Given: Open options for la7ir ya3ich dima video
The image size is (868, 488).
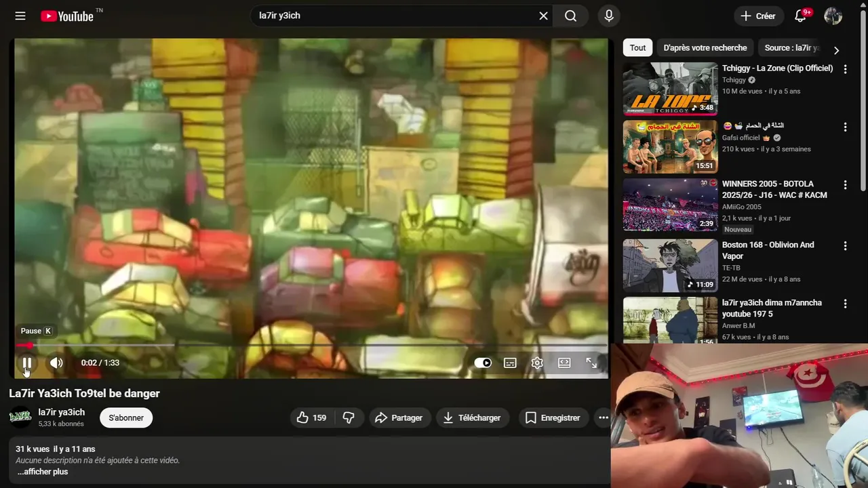Looking at the screenshot, I should [845, 304].
